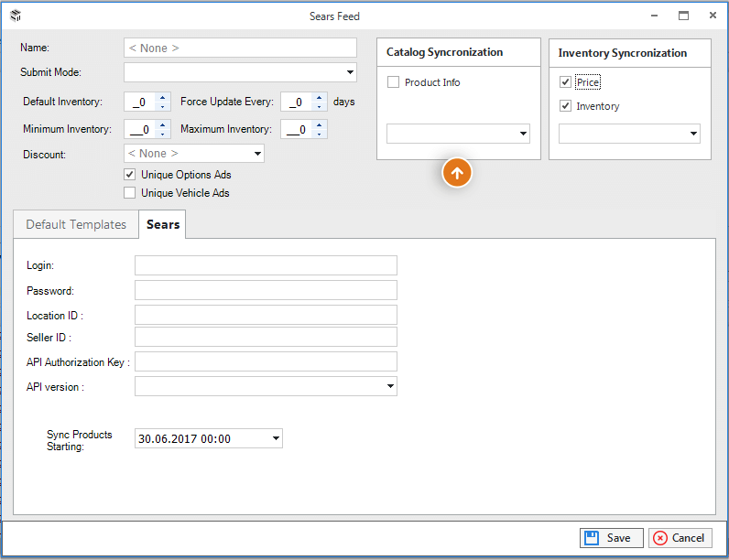Screen dimensions: 729x560
Task: Click the Login input field
Action: coord(266,265)
